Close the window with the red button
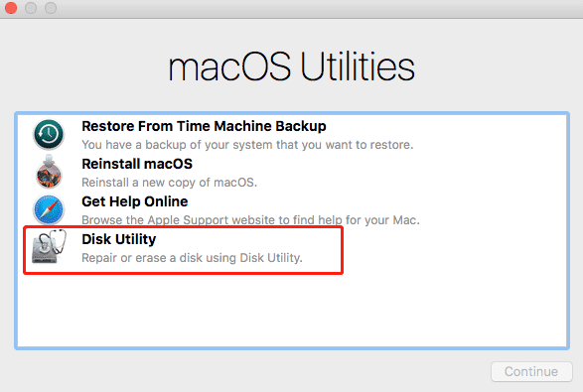 11,8
